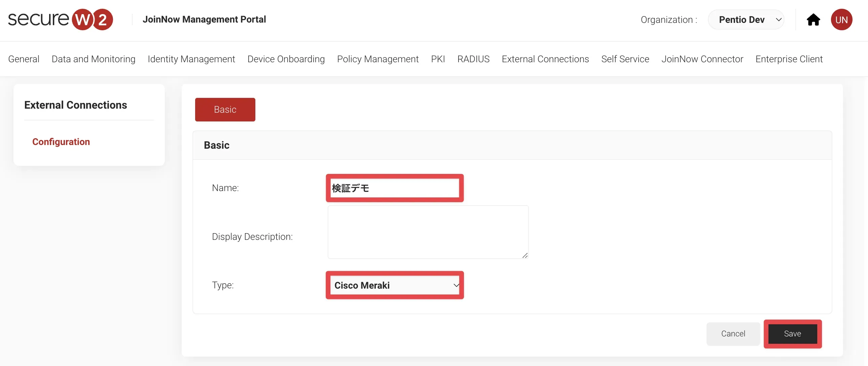This screenshot has height=366, width=868.
Task: Open the PKI menu
Action: pos(438,59)
